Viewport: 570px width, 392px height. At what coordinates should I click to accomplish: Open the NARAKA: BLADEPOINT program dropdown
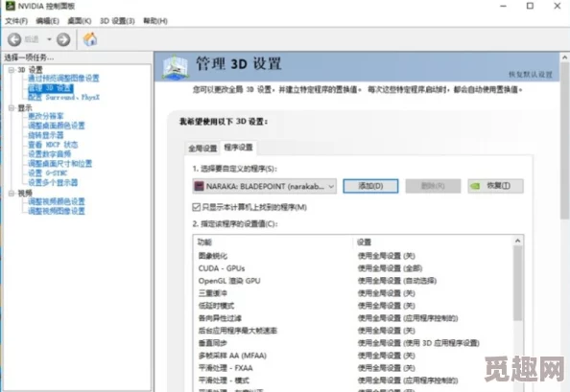point(264,186)
